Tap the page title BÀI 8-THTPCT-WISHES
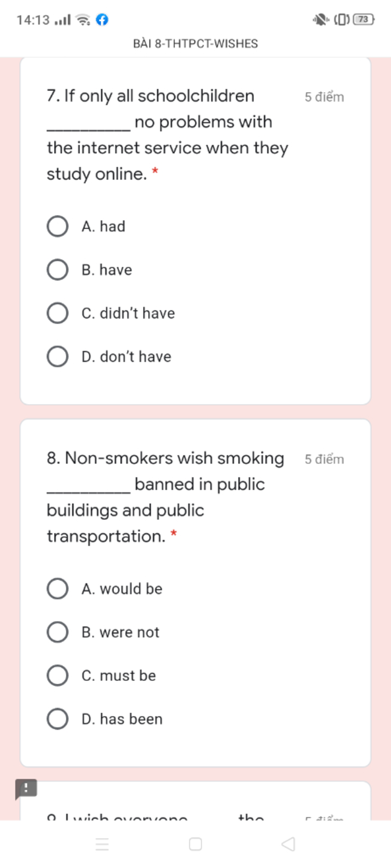 point(195,43)
